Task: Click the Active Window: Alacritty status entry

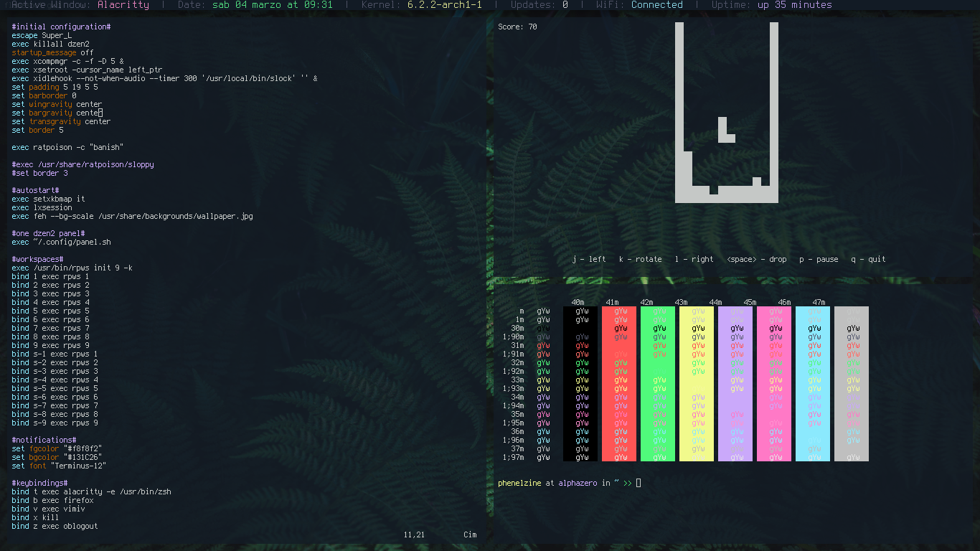Action: coord(80,5)
